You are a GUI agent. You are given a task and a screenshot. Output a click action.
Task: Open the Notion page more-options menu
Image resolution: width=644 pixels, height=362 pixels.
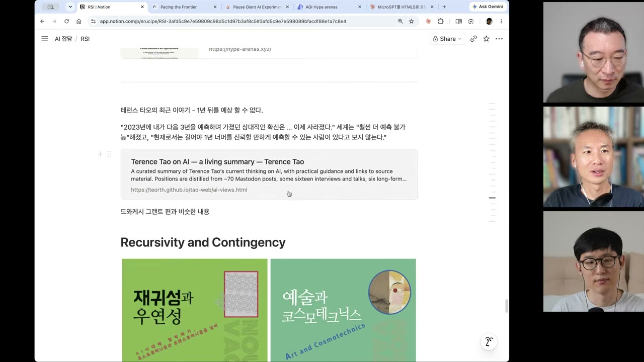click(x=499, y=39)
